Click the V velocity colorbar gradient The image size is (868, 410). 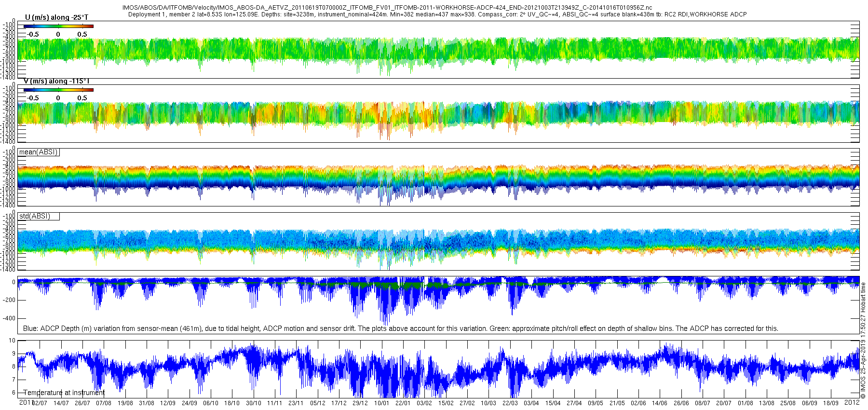[59, 90]
